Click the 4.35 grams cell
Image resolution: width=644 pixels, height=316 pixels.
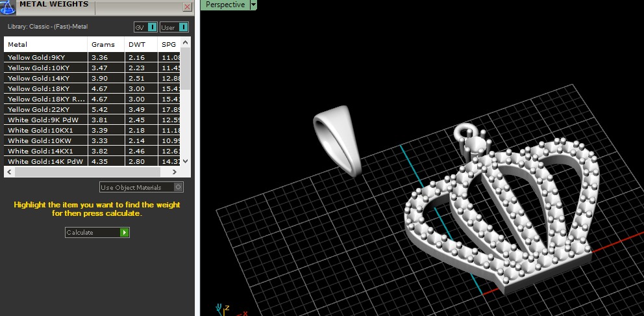click(x=106, y=161)
